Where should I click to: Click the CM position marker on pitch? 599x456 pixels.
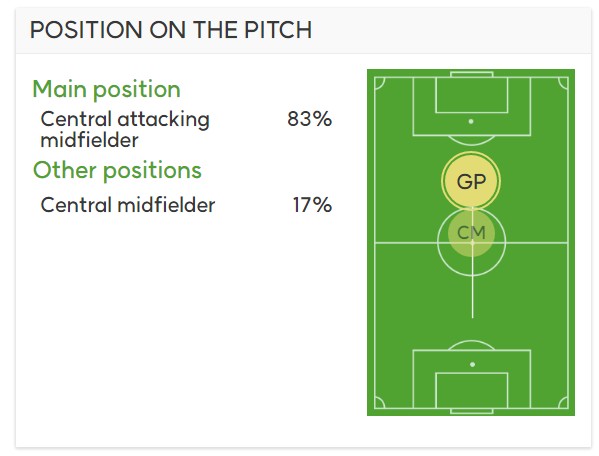pyautogui.click(x=471, y=233)
